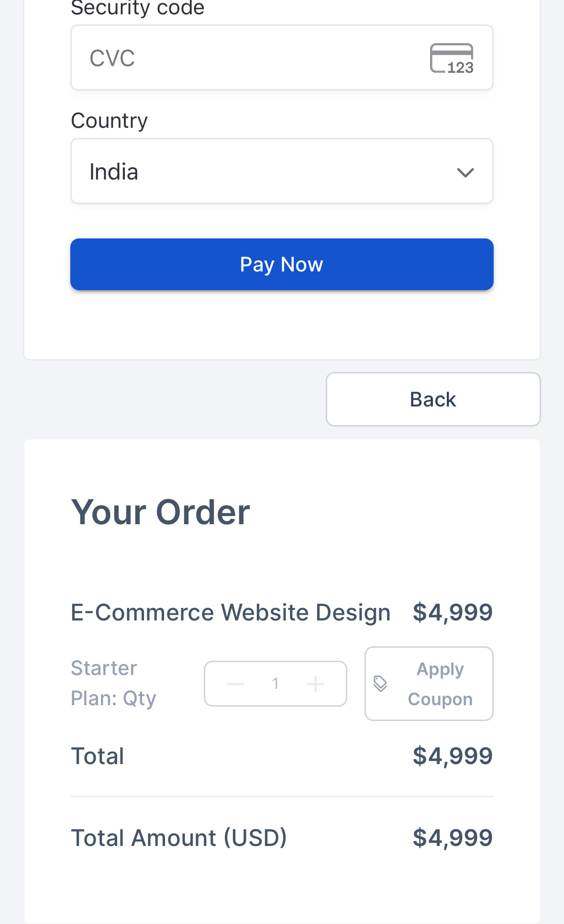The image size is (564, 924).
Task: Click the chevron arrow beside India
Action: [x=465, y=172]
